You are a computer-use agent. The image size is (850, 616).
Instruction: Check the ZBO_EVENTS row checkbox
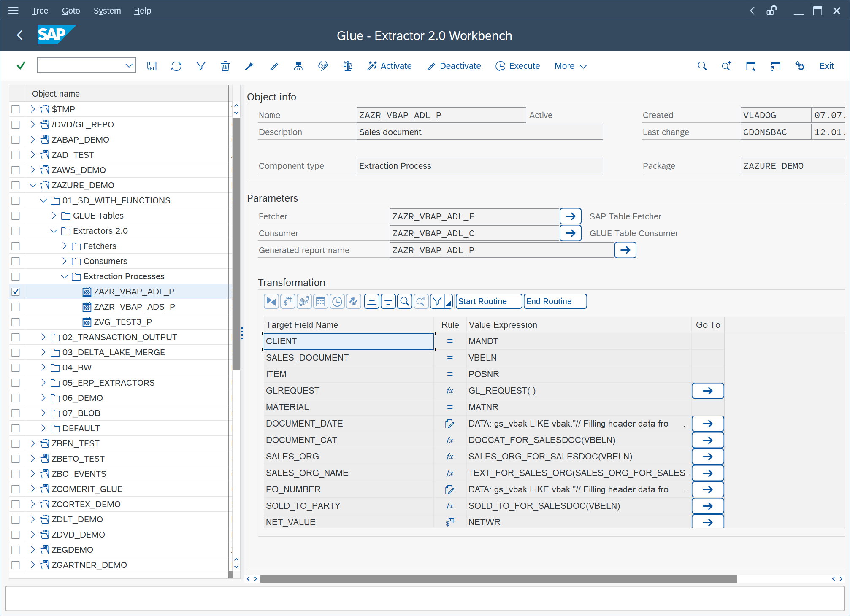16,474
